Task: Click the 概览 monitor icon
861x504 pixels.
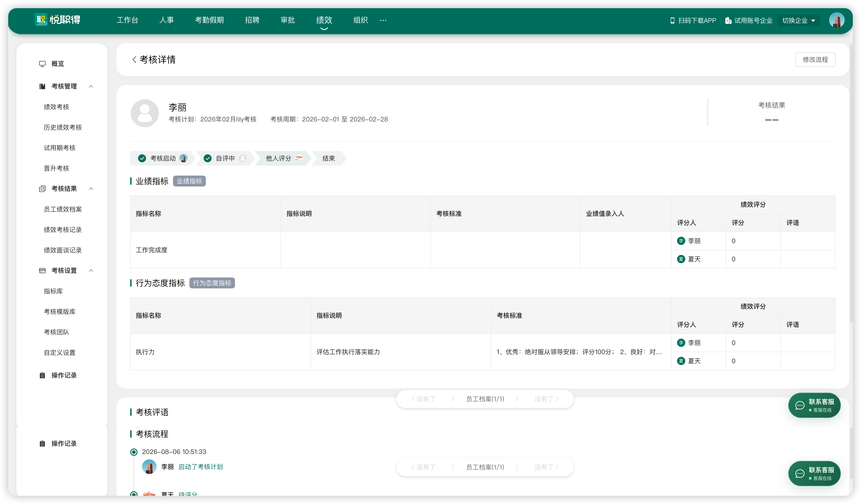Action: [x=42, y=64]
